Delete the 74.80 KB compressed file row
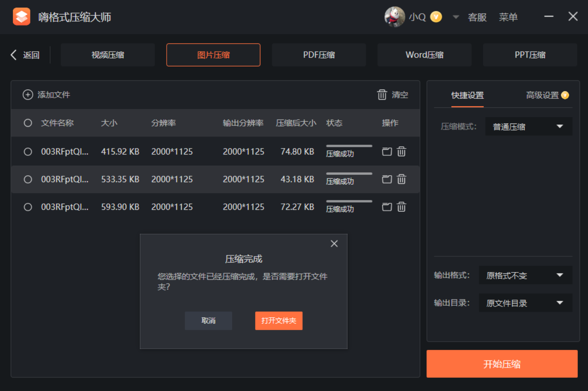This screenshot has width=588, height=391. pos(402,151)
